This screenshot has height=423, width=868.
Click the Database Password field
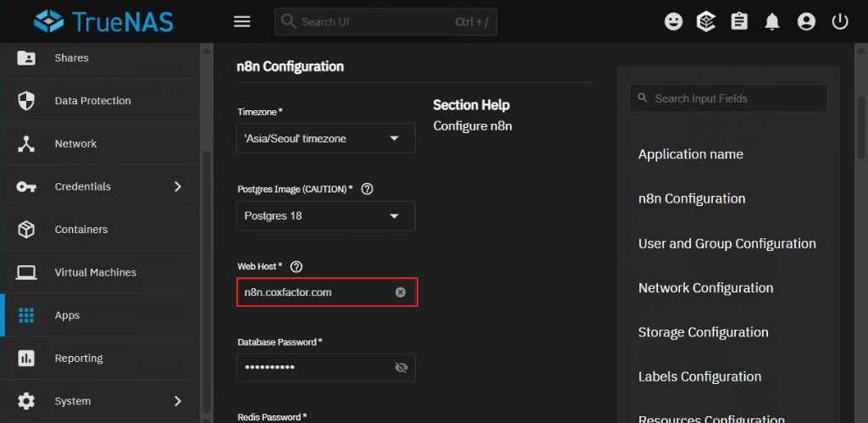pyautogui.click(x=326, y=368)
